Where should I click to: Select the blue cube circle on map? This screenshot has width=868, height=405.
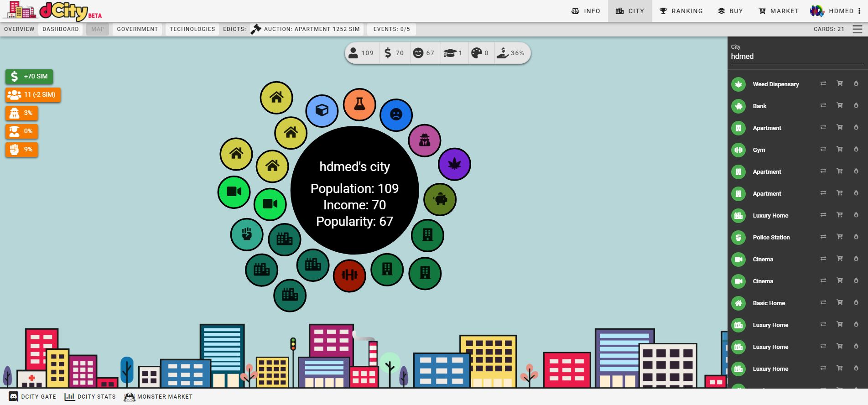(x=322, y=111)
